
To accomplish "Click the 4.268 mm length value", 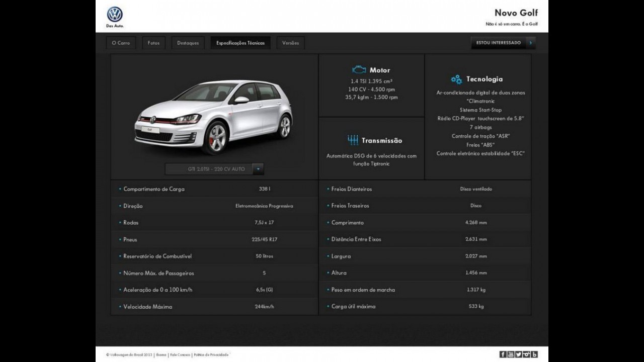I will click(x=476, y=223).
